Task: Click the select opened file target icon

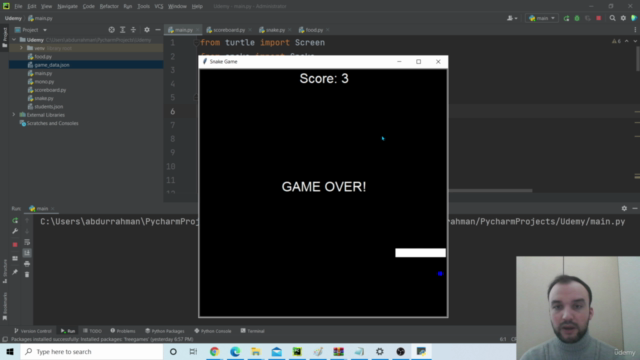Action: click(111, 30)
